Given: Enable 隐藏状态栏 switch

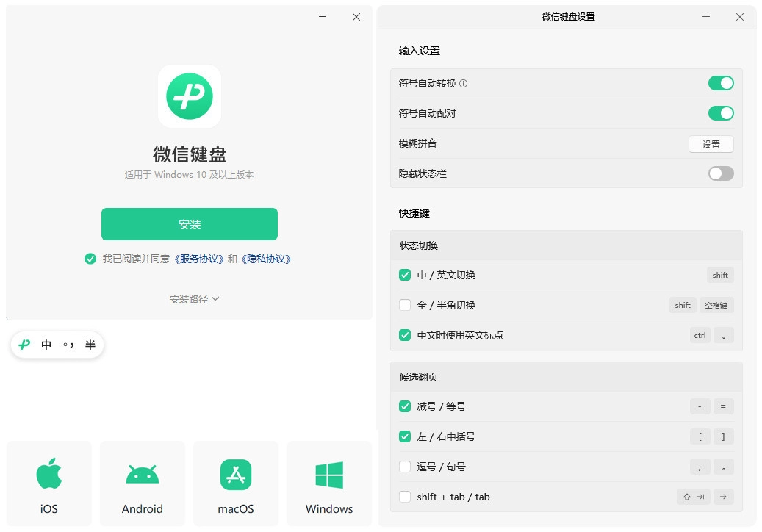Looking at the screenshot, I should tap(721, 173).
